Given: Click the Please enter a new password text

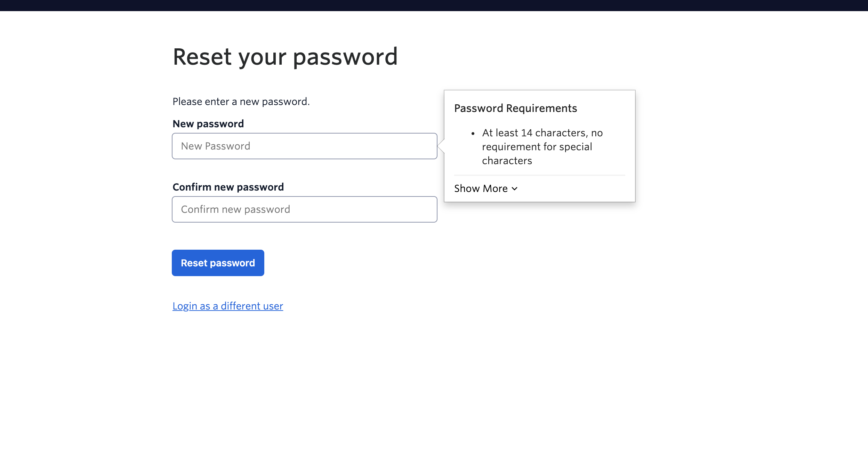Looking at the screenshot, I should click(x=241, y=101).
